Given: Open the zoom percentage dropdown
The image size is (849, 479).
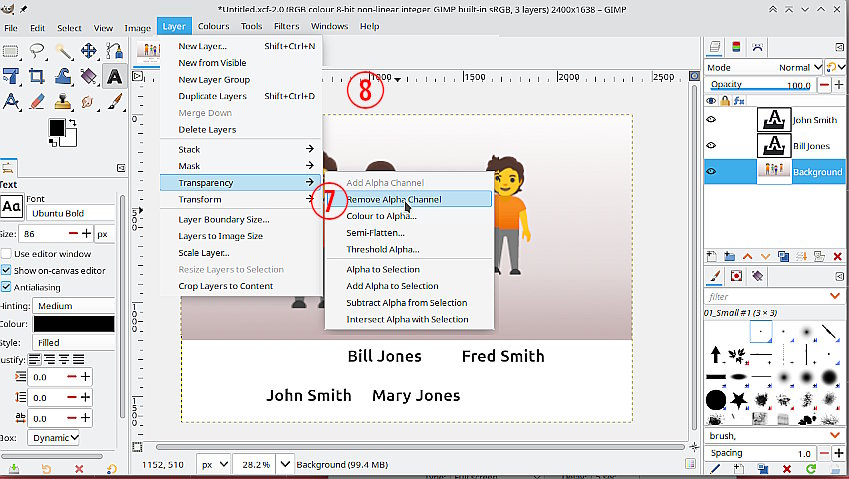Looking at the screenshot, I should point(284,464).
